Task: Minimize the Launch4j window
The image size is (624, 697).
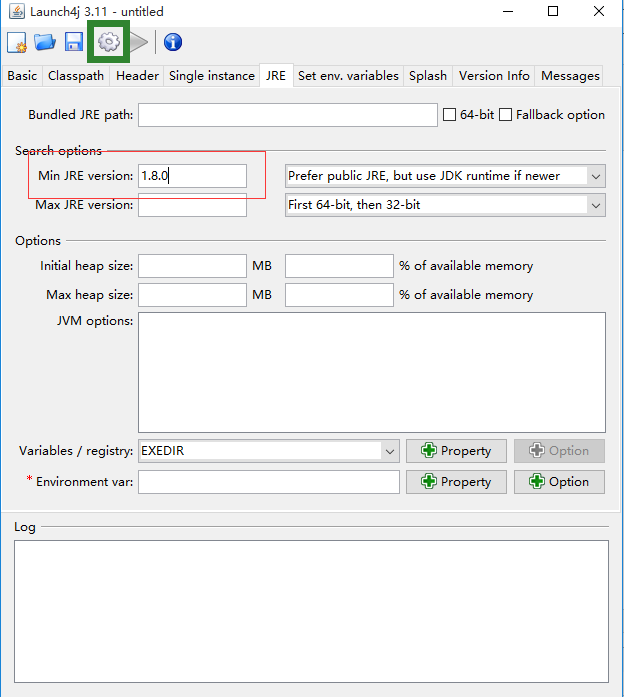Action: pyautogui.click(x=508, y=12)
